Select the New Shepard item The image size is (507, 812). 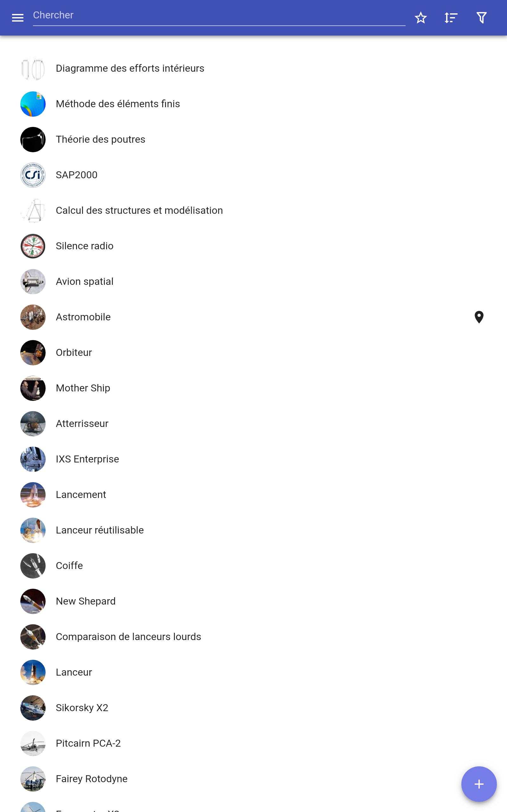click(253, 601)
